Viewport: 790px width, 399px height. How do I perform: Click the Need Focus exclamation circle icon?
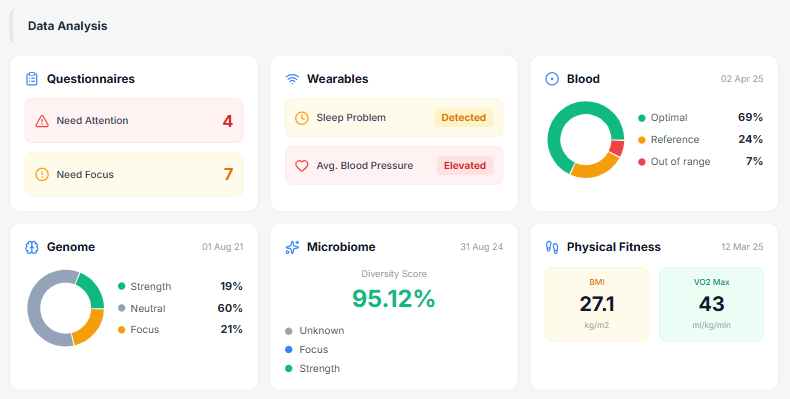42,175
